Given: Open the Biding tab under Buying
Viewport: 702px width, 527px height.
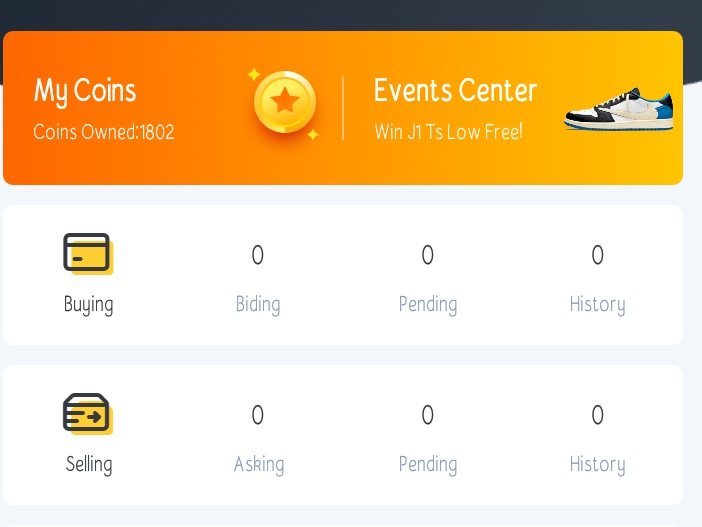Looking at the screenshot, I should click(x=258, y=304).
